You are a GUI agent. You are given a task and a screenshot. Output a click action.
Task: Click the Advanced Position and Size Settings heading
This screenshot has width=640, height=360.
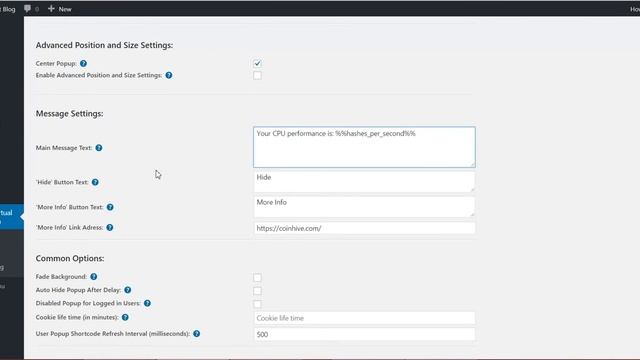coord(104,45)
